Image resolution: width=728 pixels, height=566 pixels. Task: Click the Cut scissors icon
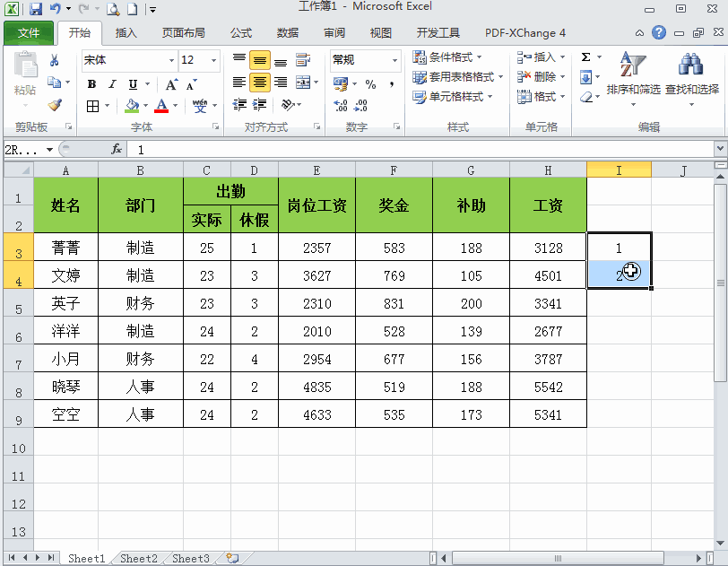[x=55, y=61]
